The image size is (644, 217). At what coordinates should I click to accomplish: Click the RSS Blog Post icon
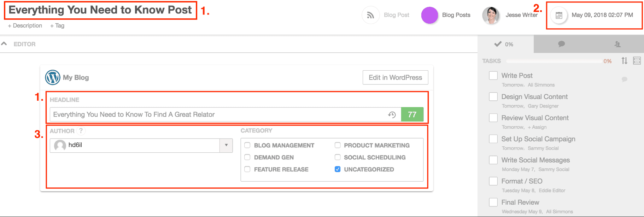point(370,15)
